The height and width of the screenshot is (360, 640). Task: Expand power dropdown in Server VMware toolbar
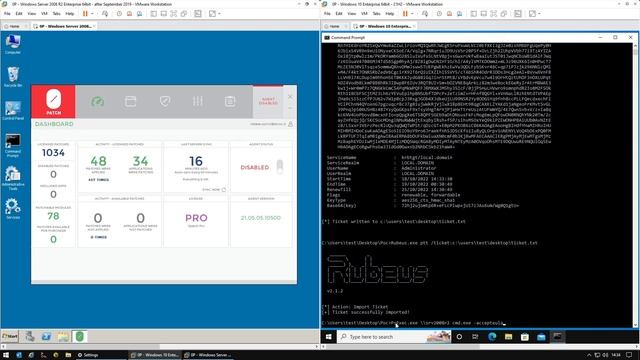click(x=92, y=13)
